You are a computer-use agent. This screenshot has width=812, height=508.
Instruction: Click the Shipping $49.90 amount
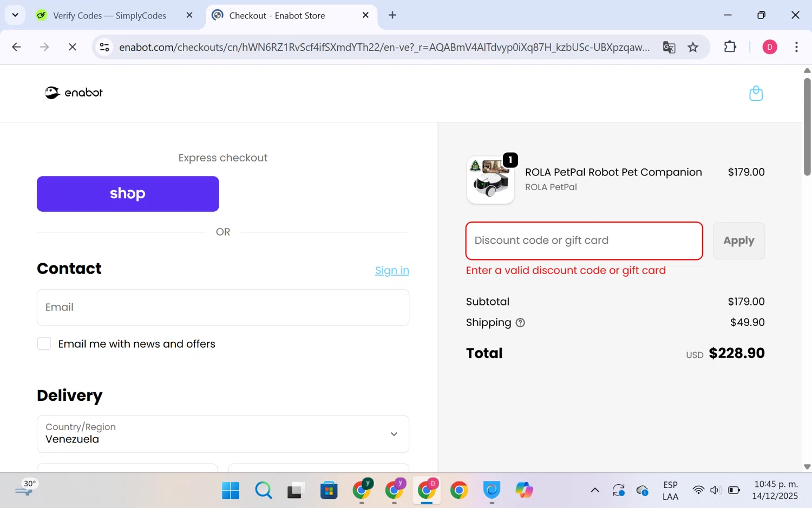point(747,323)
